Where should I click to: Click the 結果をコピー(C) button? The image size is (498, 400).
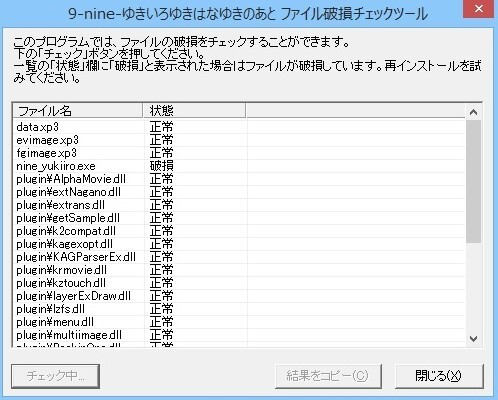click(x=328, y=376)
